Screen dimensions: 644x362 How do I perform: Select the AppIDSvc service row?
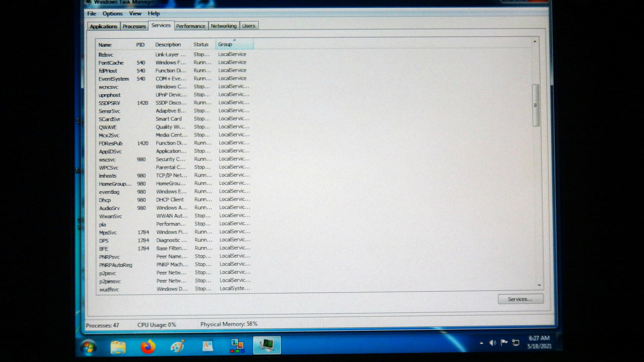click(174, 151)
